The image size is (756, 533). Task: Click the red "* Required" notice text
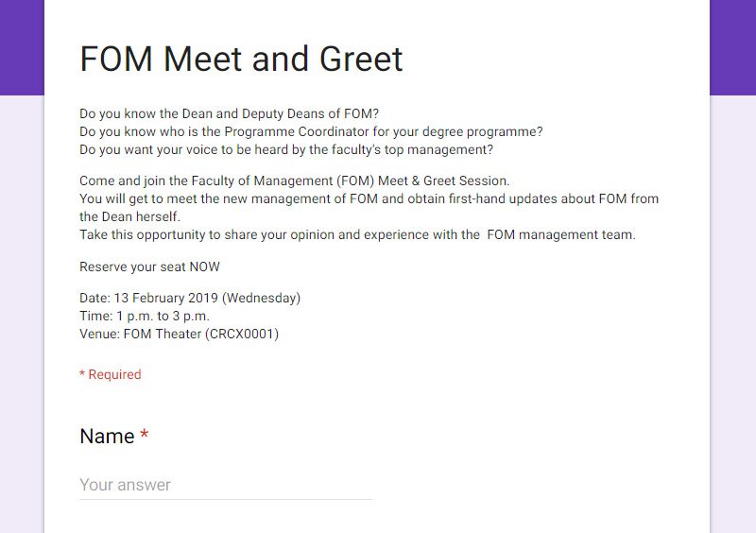[x=111, y=374]
